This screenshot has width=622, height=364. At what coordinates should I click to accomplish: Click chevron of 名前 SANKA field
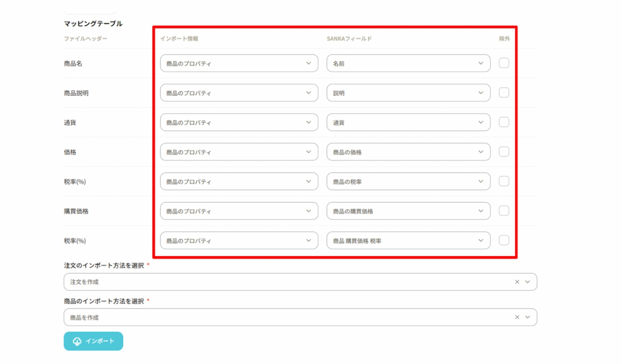click(x=481, y=63)
